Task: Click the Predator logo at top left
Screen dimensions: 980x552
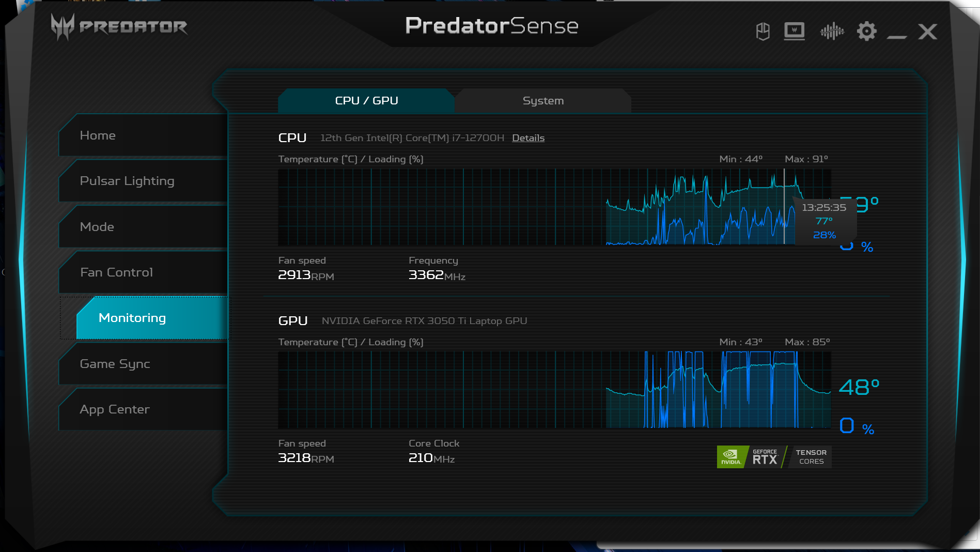Action: pyautogui.click(x=119, y=26)
